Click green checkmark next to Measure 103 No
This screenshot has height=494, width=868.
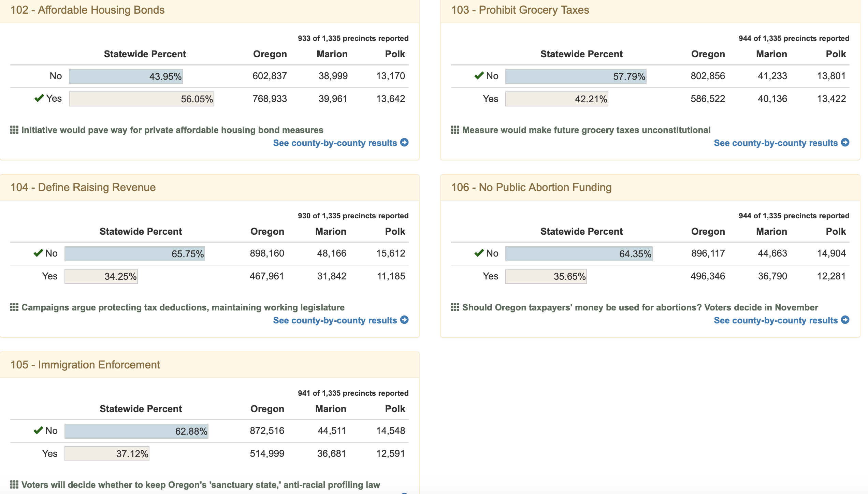coord(479,75)
